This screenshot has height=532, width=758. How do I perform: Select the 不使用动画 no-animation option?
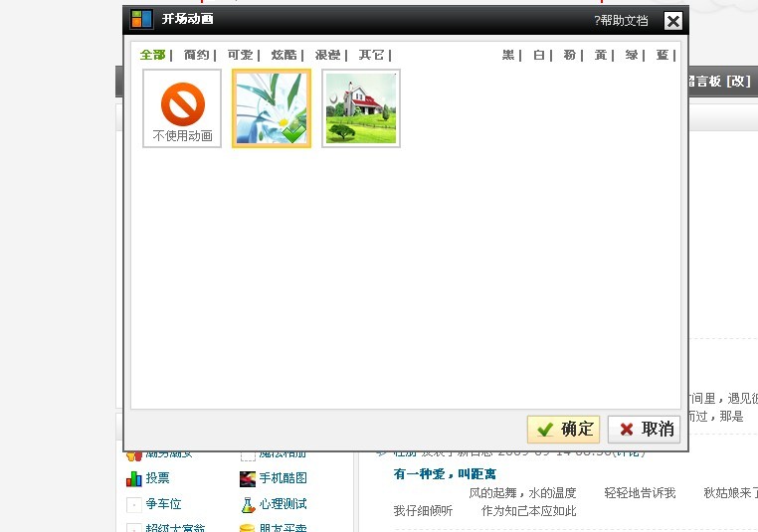[182, 108]
